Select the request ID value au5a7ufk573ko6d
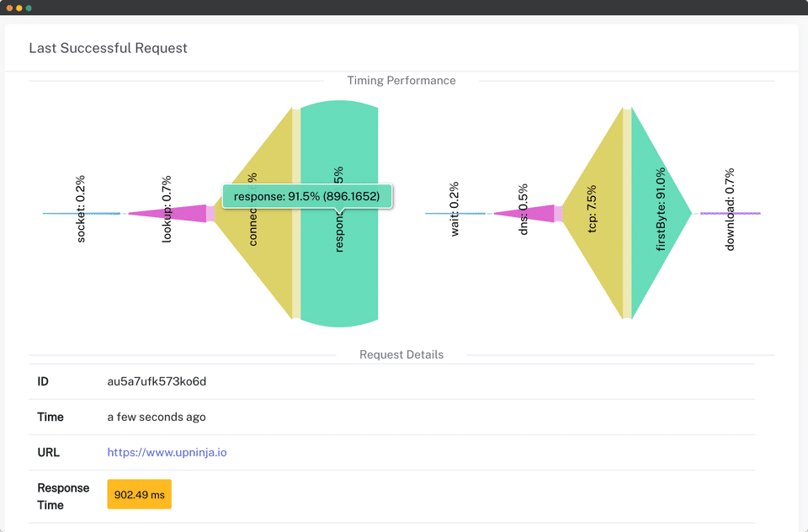Screen dimensions: 808x532 coord(157,381)
